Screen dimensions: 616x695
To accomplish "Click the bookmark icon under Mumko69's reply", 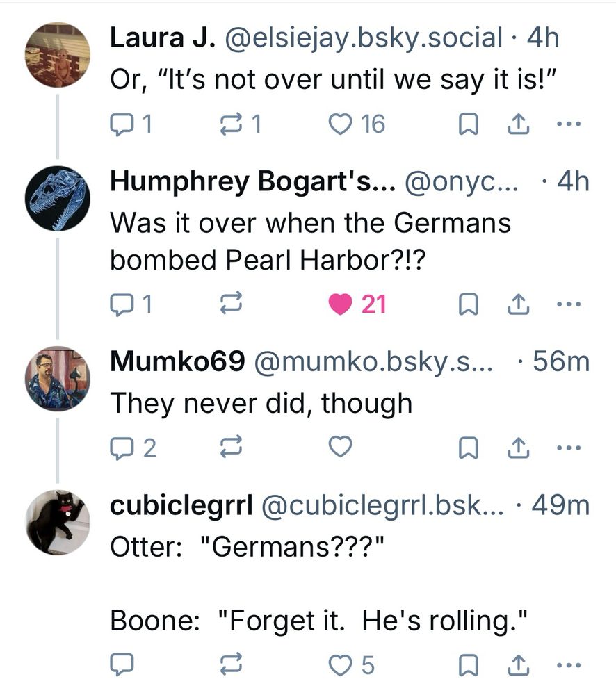I will click(x=469, y=448).
